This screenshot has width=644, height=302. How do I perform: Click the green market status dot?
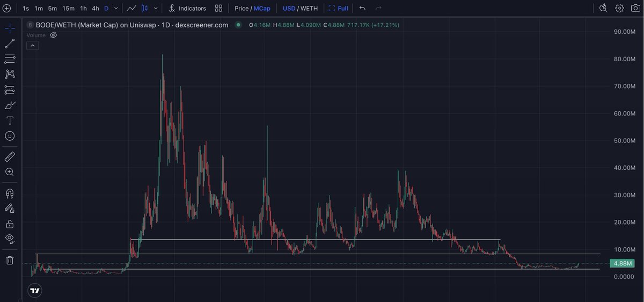(x=238, y=25)
